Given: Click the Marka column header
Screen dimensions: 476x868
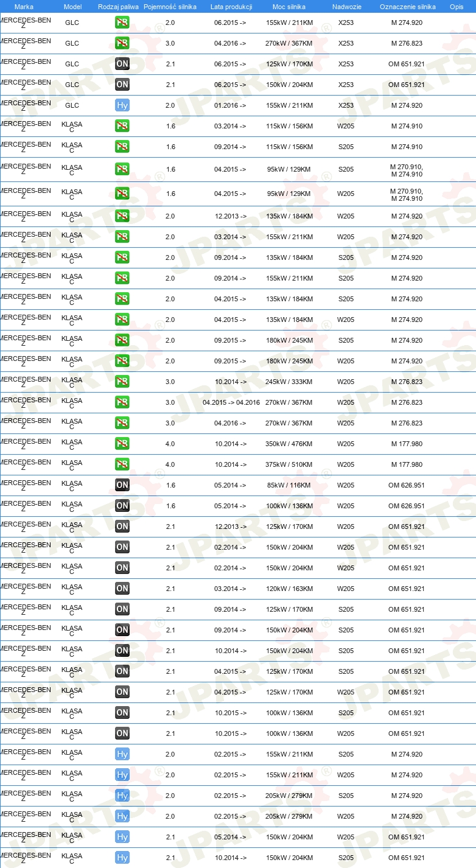Looking at the screenshot, I should pyautogui.click(x=24, y=7).
